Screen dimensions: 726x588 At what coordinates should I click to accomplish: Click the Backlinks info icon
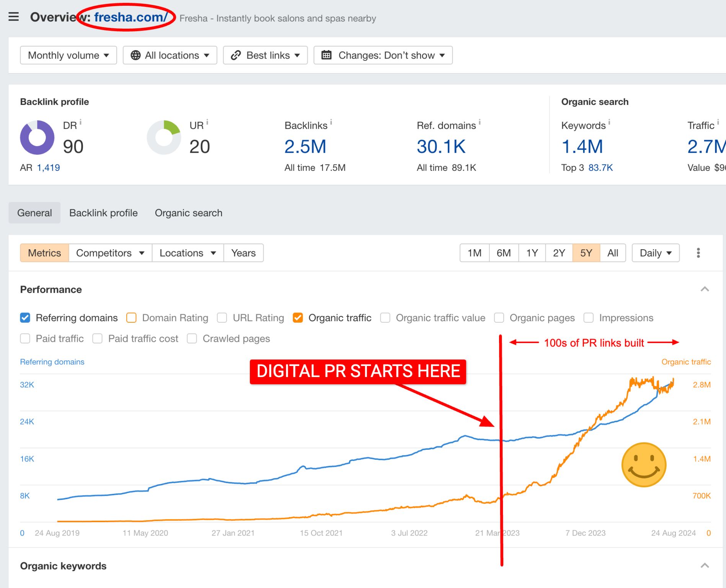click(x=331, y=122)
